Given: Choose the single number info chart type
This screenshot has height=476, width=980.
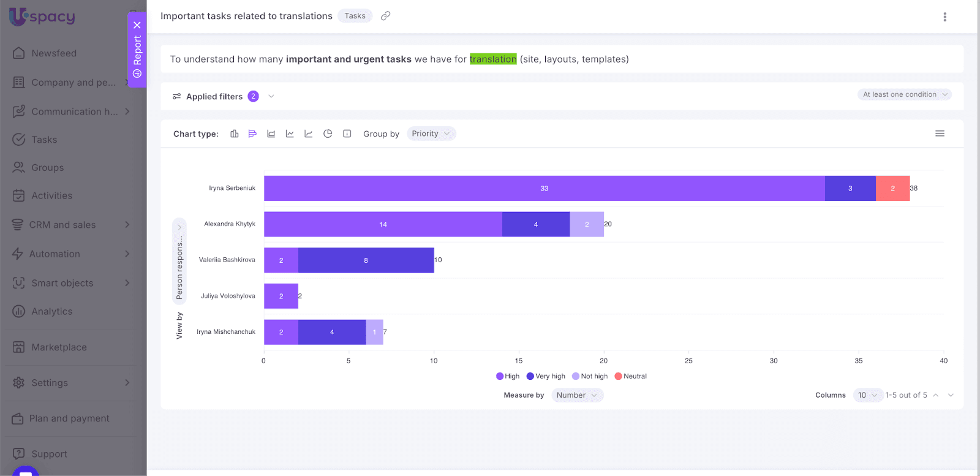Looking at the screenshot, I should (x=347, y=134).
